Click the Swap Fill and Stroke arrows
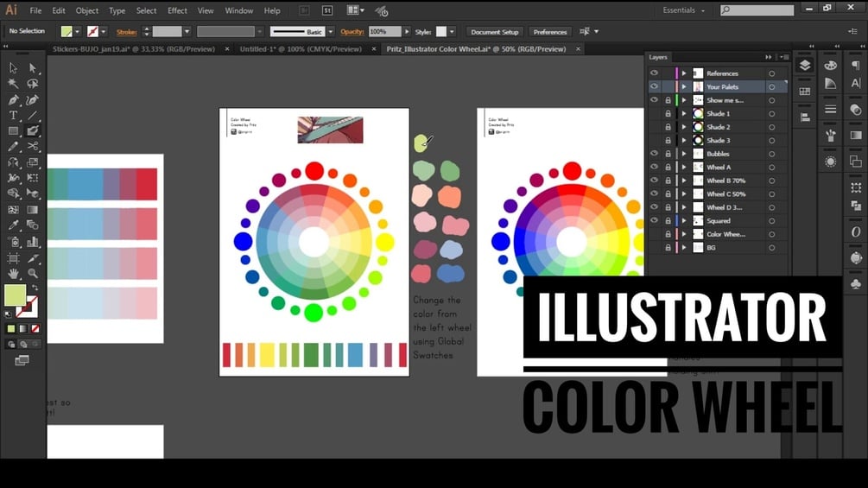The image size is (868, 488). coord(35,288)
